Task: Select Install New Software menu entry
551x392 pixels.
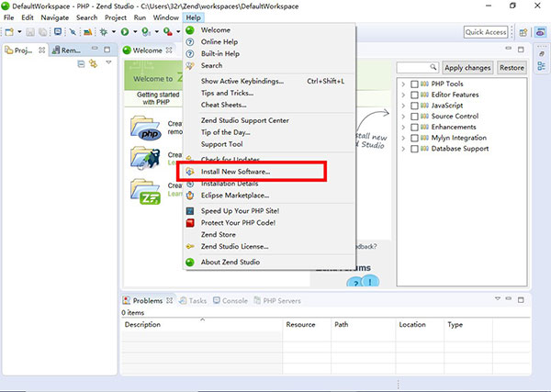Action: point(235,172)
